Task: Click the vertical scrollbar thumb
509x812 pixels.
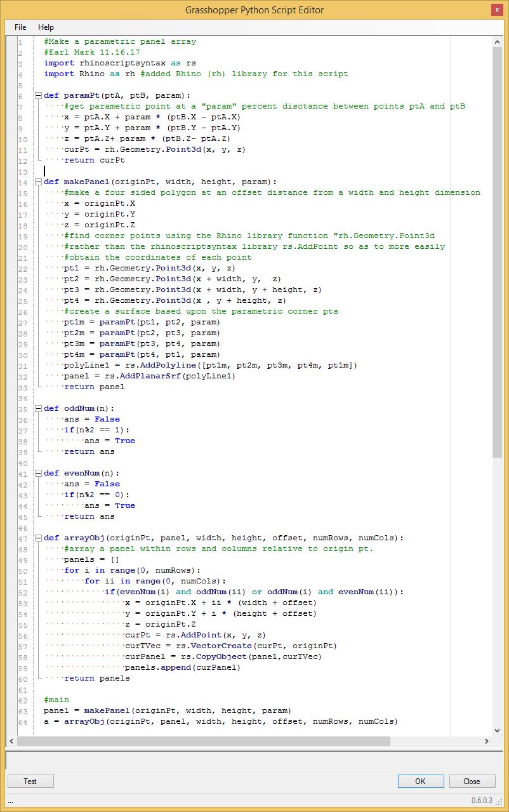Action: [x=497, y=252]
